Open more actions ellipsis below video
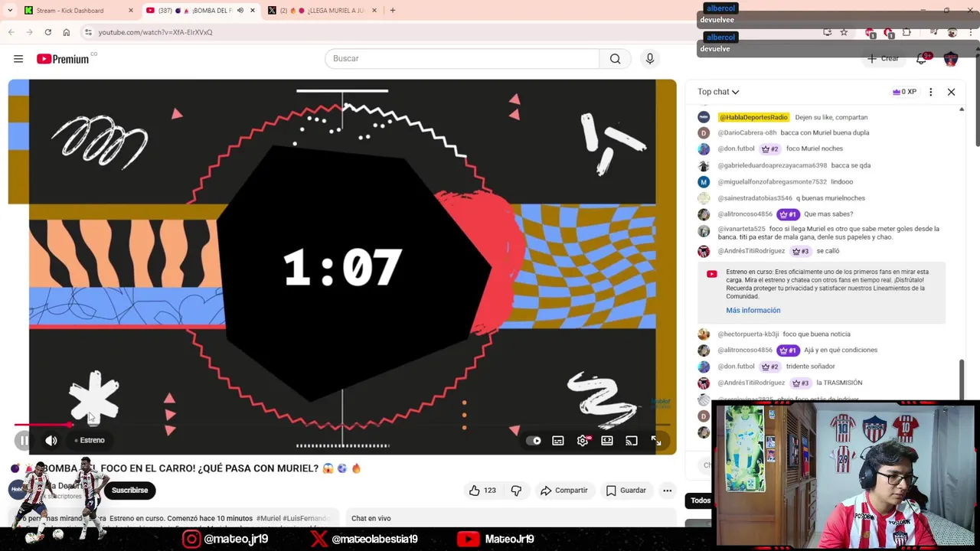Screen dimensions: 980x551 pos(668,491)
